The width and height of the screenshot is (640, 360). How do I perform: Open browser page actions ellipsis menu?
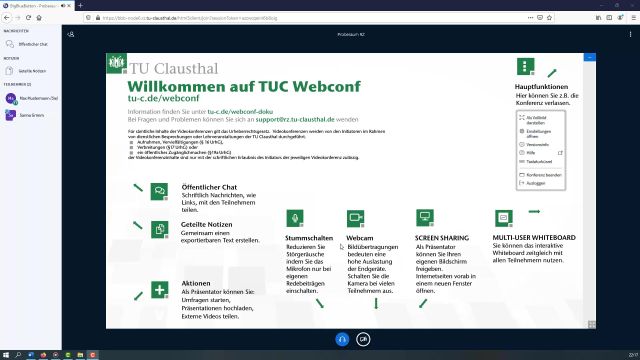pos(530,18)
